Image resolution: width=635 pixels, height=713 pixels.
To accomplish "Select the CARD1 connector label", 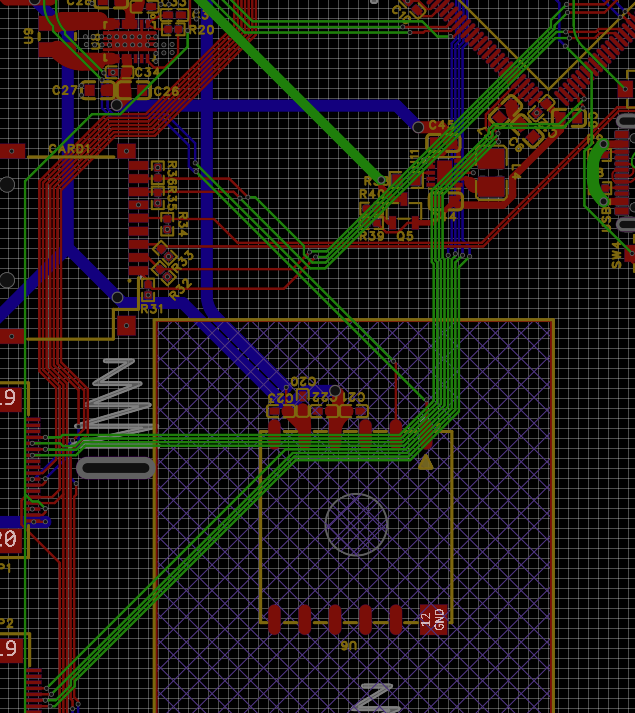I will (70, 149).
